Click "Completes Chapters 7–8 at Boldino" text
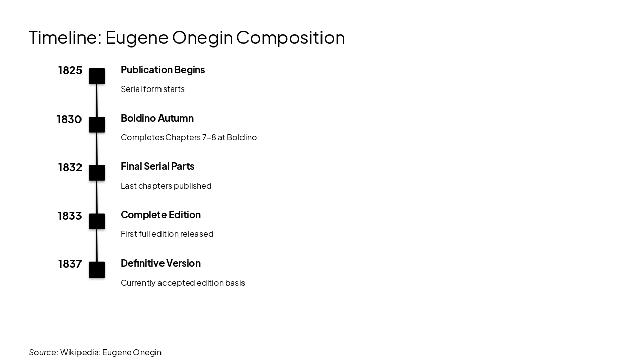Viewport: 644px width, 362px height. [189, 137]
